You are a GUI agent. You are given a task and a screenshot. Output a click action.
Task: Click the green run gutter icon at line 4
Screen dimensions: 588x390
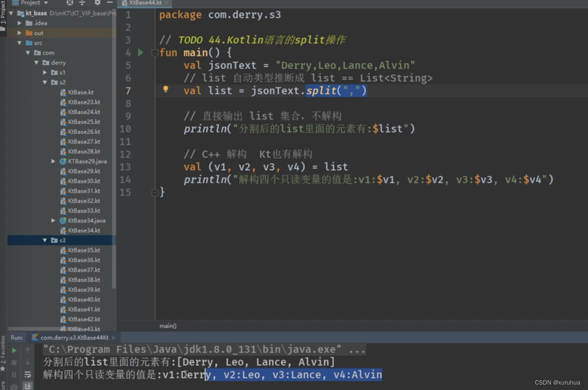(141, 53)
